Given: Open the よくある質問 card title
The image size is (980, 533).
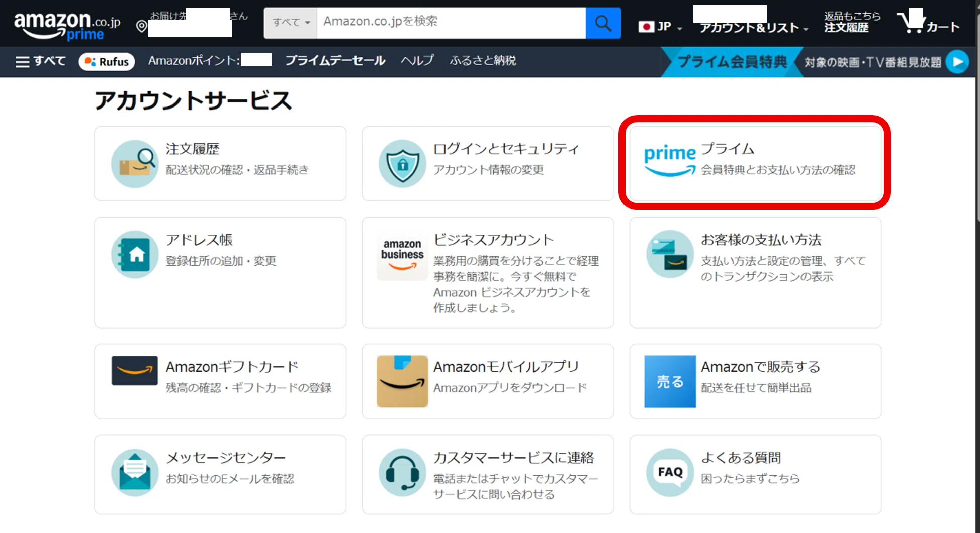Looking at the screenshot, I should [x=741, y=458].
